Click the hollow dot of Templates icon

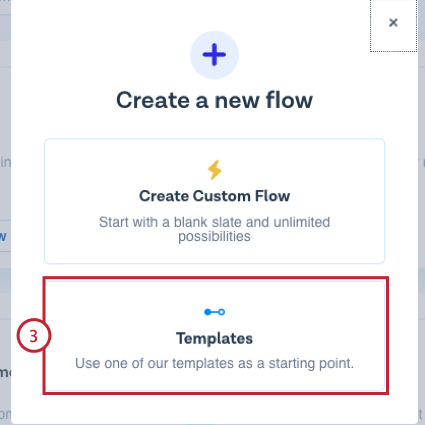click(x=222, y=312)
